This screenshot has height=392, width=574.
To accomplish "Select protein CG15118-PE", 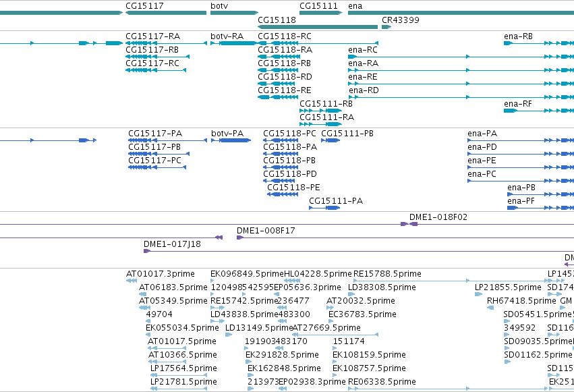I will 293,188.
